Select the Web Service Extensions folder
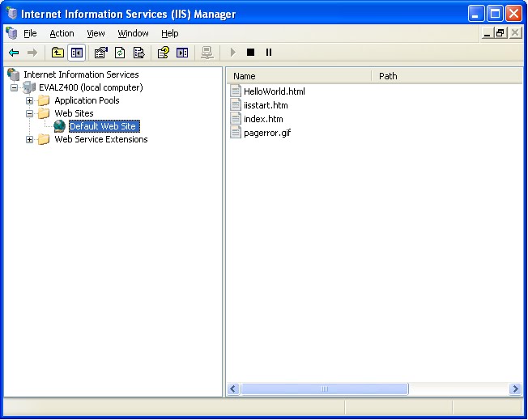 point(101,139)
